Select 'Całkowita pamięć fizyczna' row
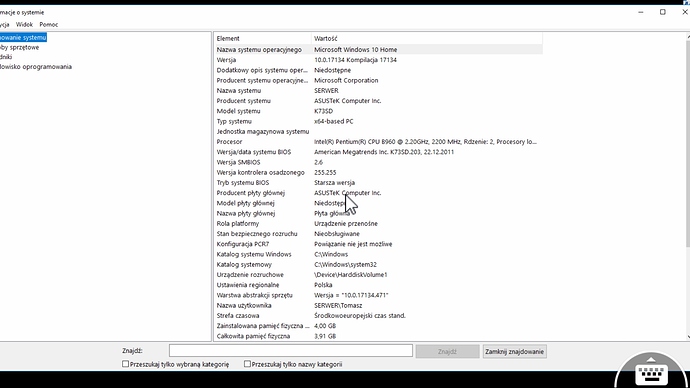The width and height of the screenshot is (690, 388). pyautogui.click(x=378, y=336)
